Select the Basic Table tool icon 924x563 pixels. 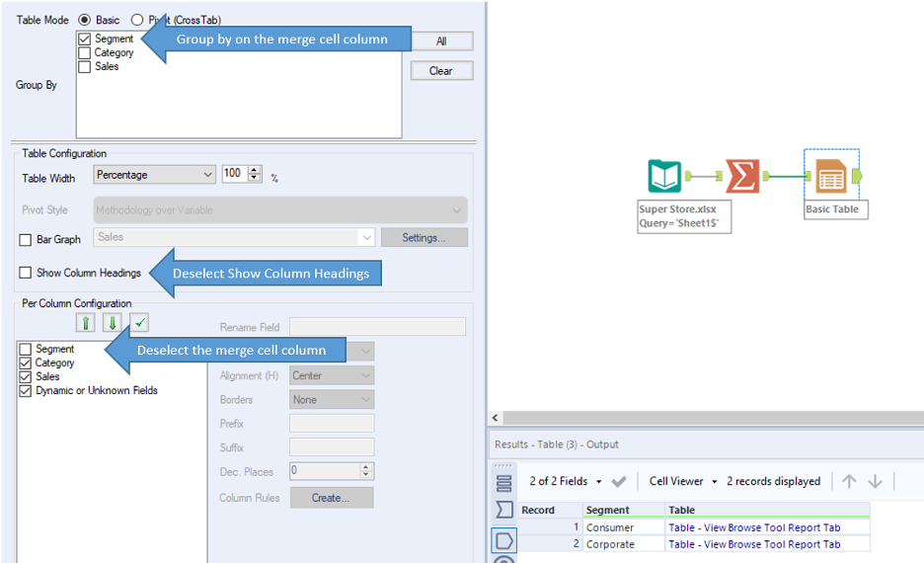coord(831,176)
